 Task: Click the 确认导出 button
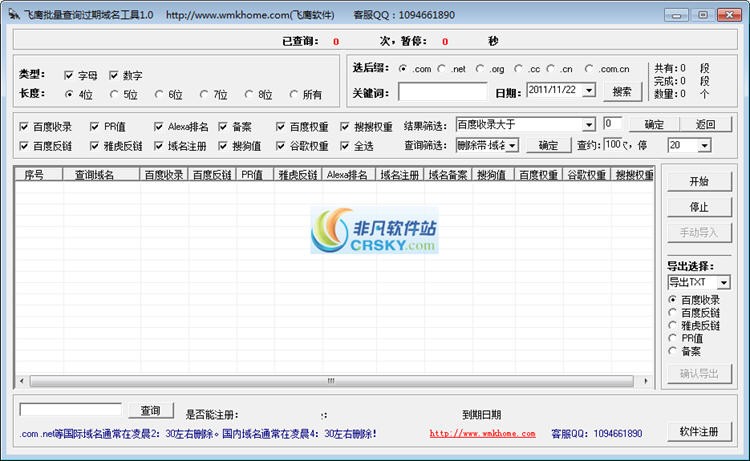coord(699,373)
